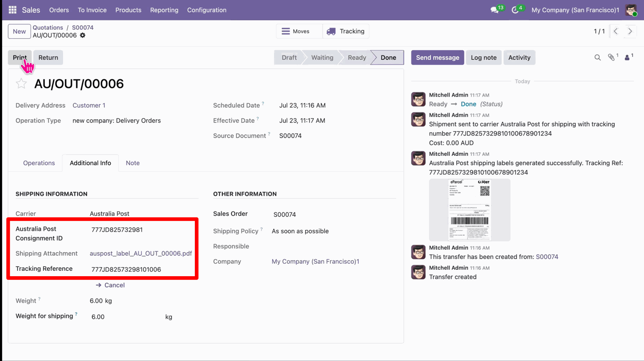Switch to the Operations tab
644x361 pixels.
(x=39, y=163)
